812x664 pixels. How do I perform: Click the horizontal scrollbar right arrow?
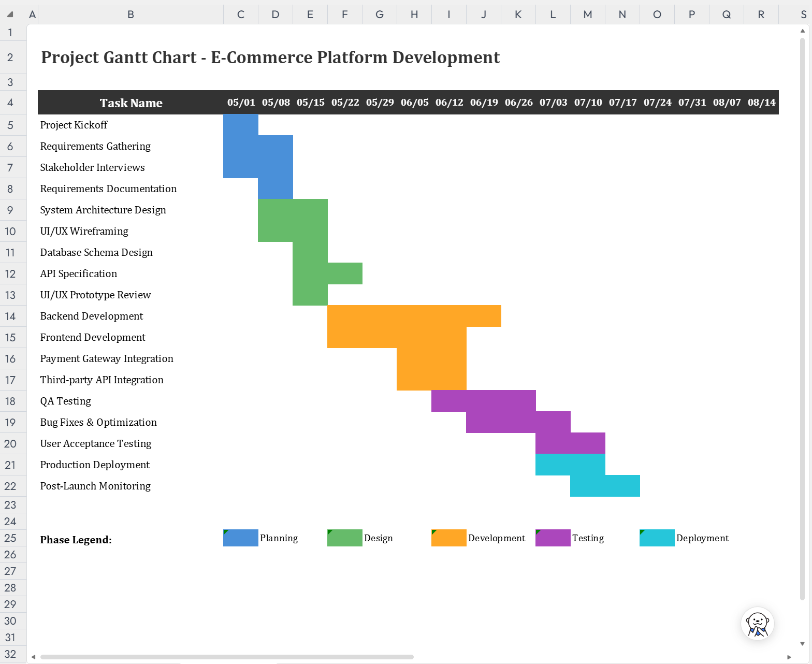(x=789, y=657)
